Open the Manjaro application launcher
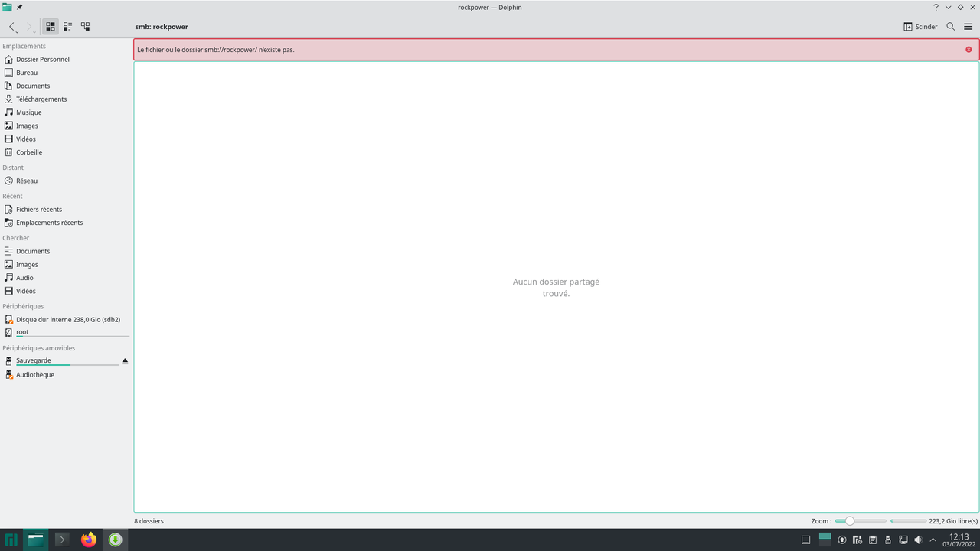The image size is (980, 551). pos(11,540)
